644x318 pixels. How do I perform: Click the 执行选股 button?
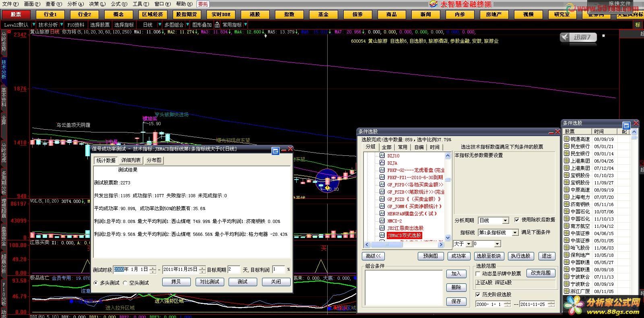click(520, 256)
